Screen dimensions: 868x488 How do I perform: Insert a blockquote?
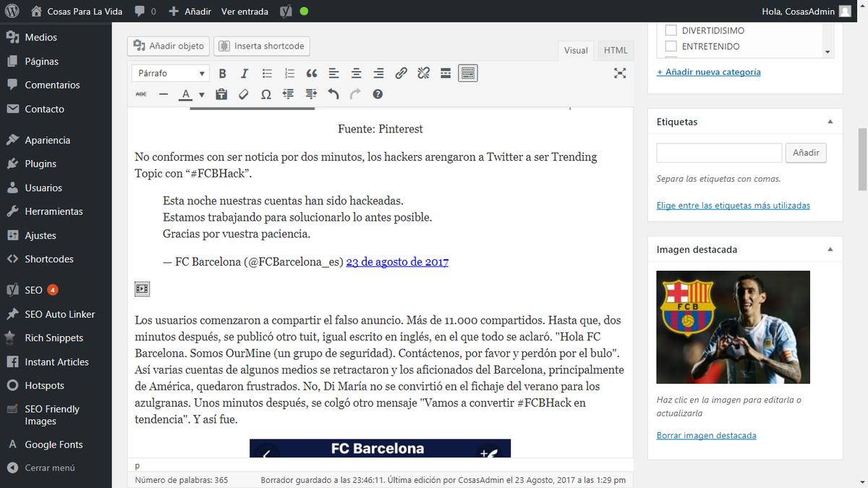tap(312, 73)
